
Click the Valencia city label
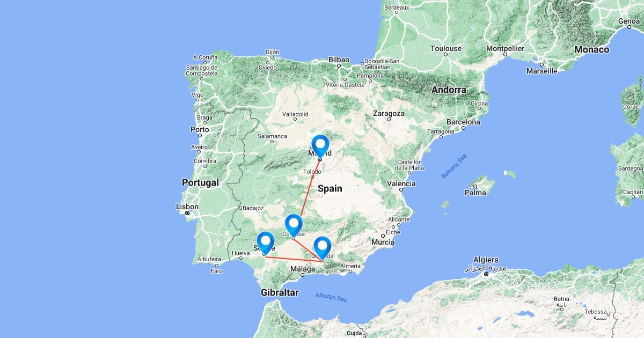click(x=401, y=183)
